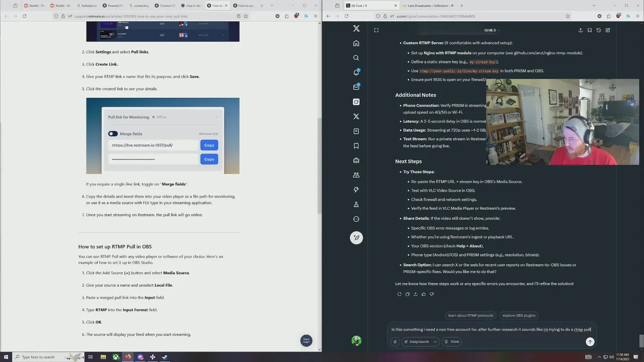Switch to Connect O tab

(x=165, y=6)
